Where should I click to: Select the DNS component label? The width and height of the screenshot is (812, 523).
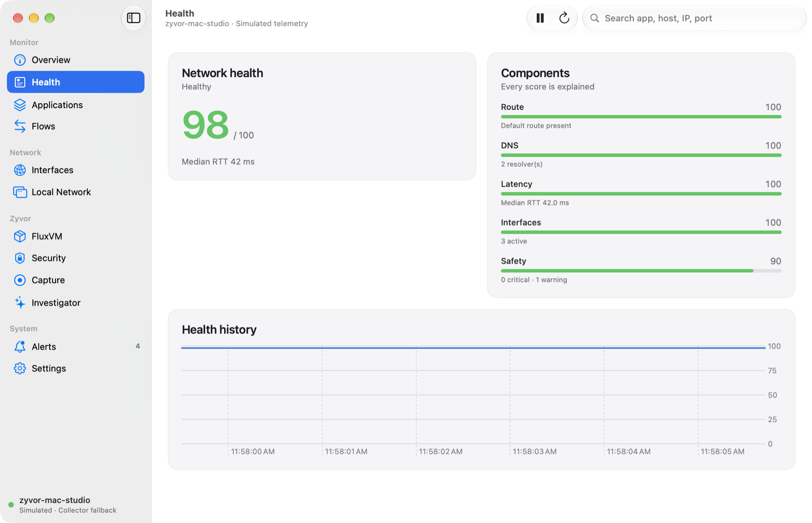tap(509, 145)
